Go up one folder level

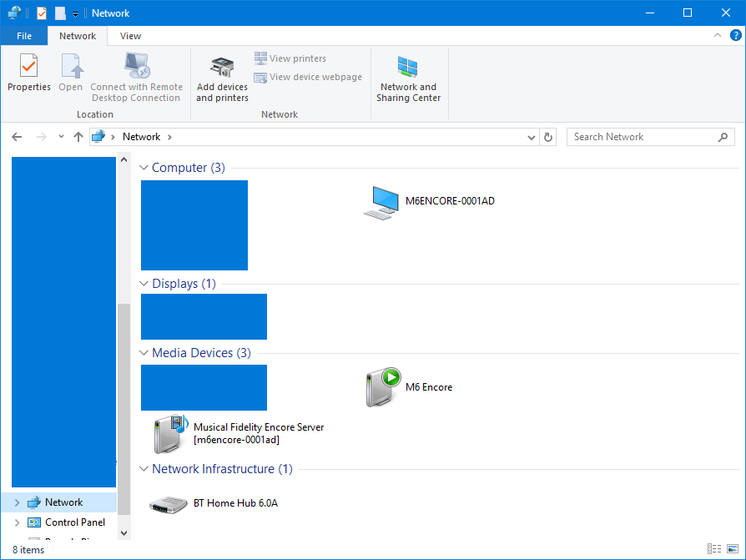coord(78,137)
